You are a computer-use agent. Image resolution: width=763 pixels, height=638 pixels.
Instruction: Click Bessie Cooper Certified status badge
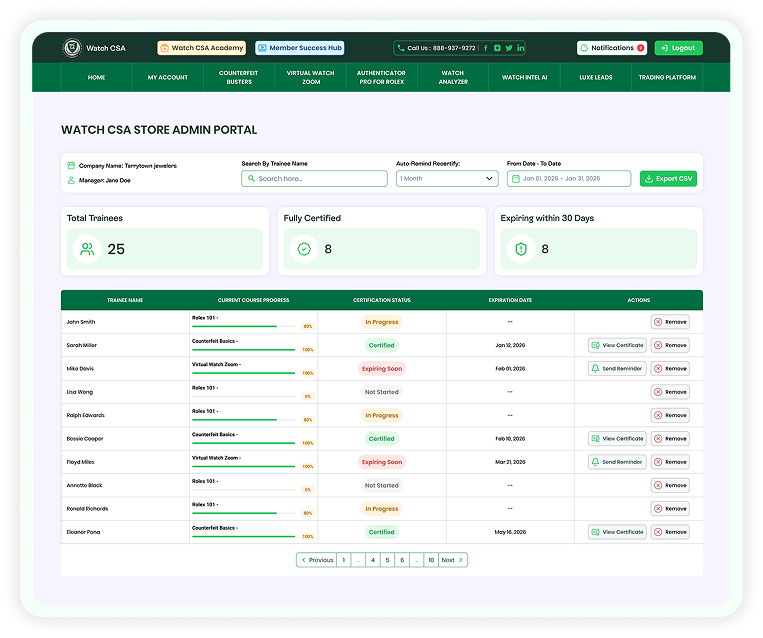[x=382, y=438]
